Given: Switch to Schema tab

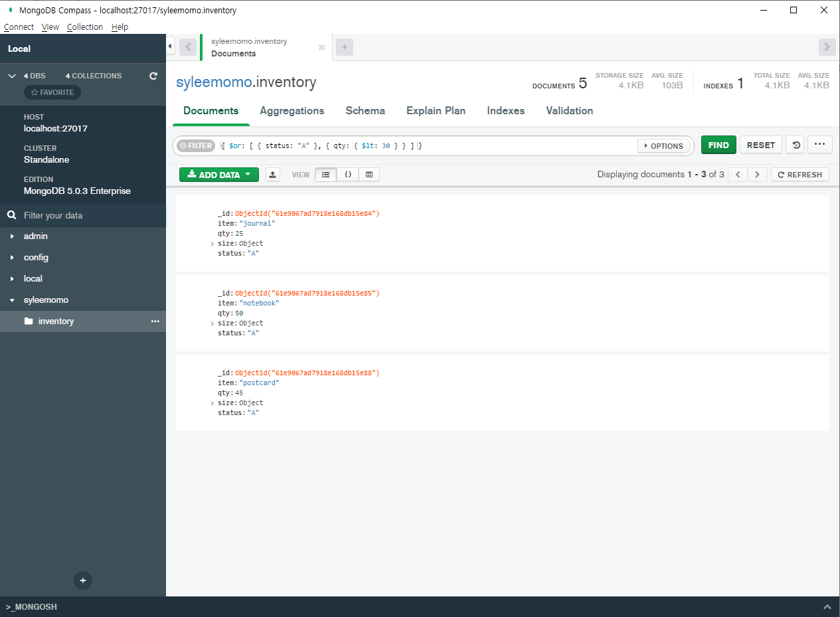Looking at the screenshot, I should click(x=365, y=111).
